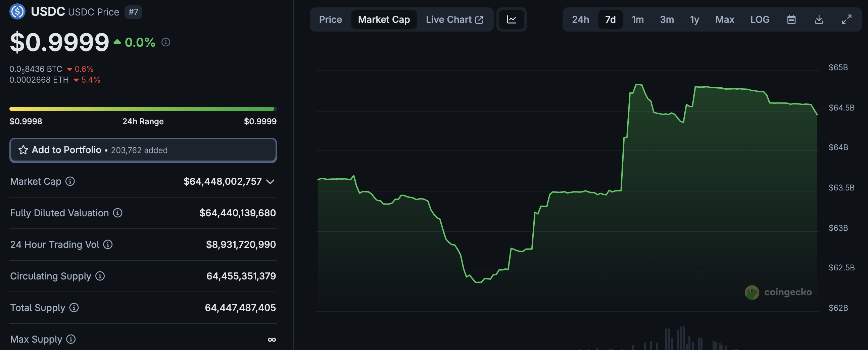Viewport: 868px width, 350px height.
Task: Click the #7 rank badge
Action: click(133, 12)
